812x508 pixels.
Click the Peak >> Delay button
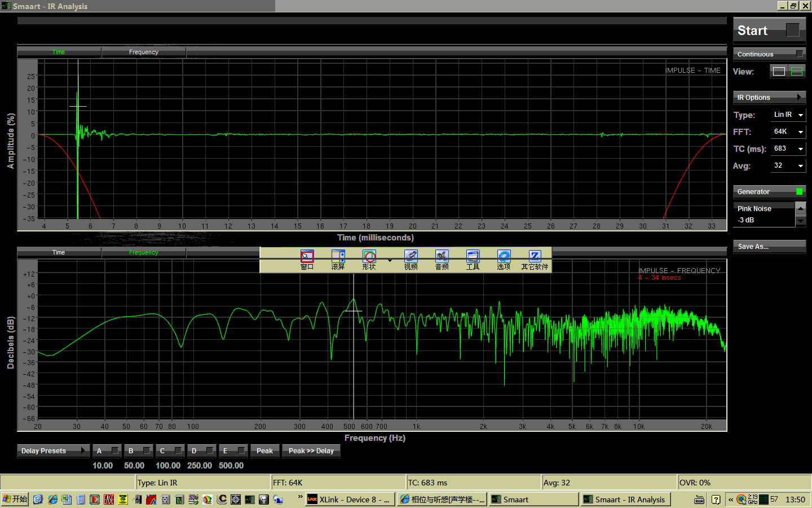click(x=311, y=451)
